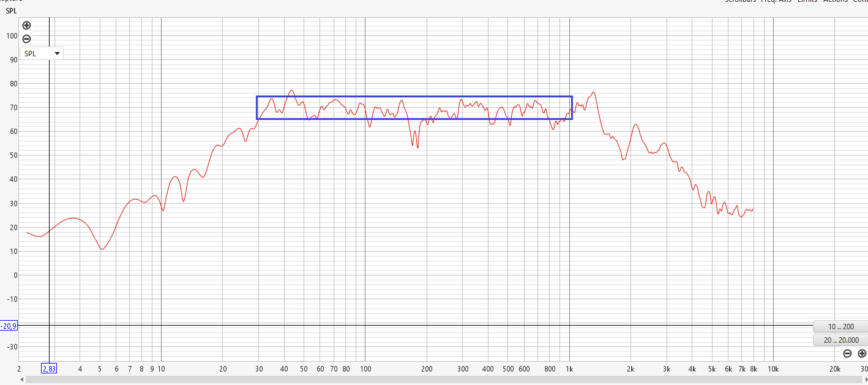868x385 pixels.
Task: Click the 2k frequency axis label
Action: [x=630, y=368]
